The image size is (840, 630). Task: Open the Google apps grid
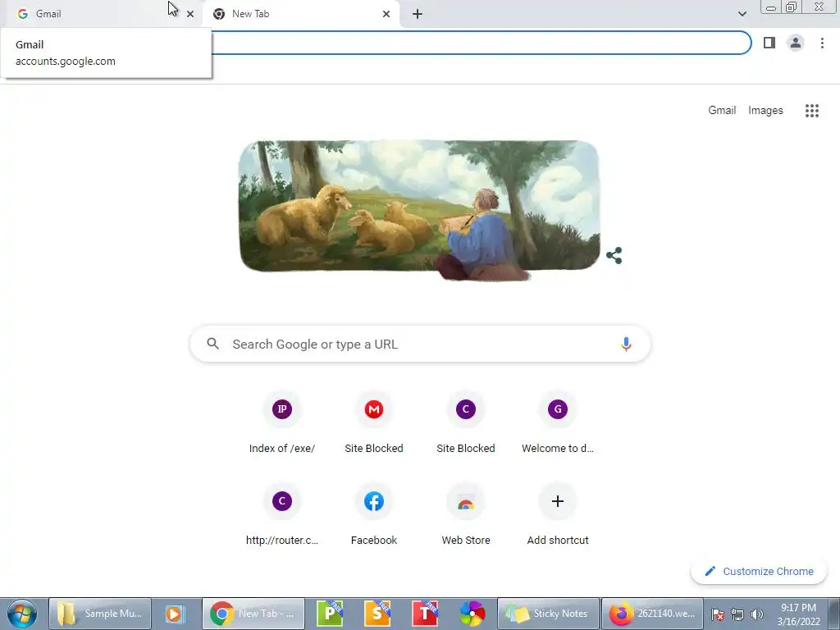[811, 111]
